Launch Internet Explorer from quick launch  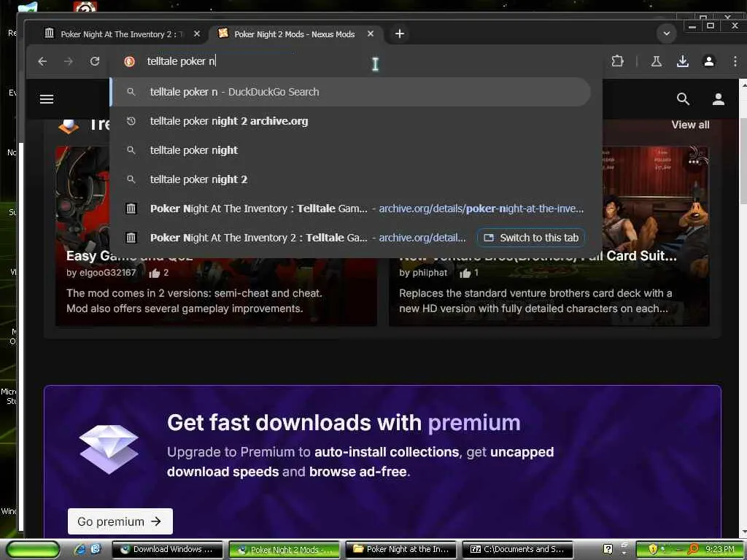point(80,549)
